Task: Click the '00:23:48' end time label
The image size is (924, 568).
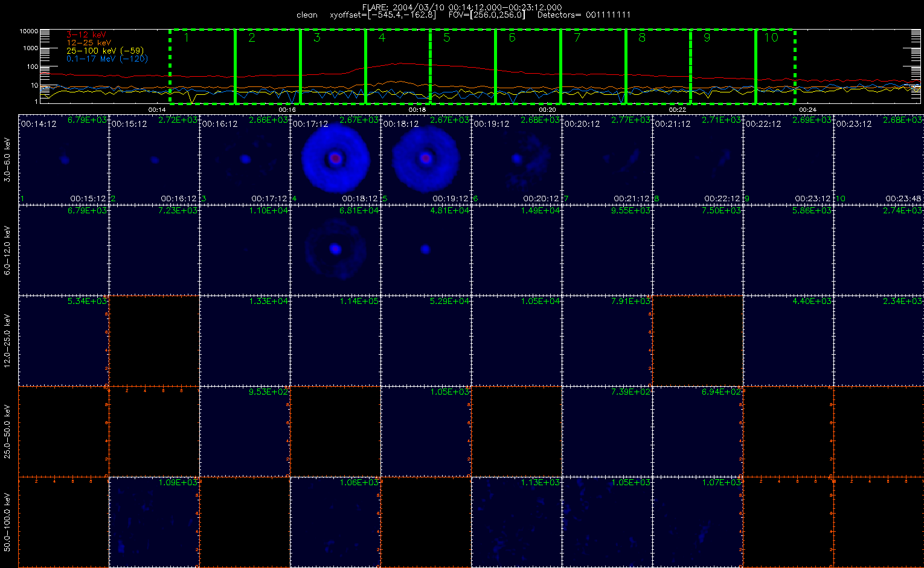Action: pos(903,199)
